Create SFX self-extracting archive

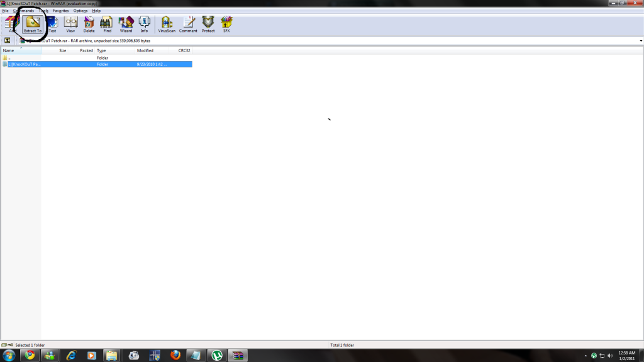point(226,25)
